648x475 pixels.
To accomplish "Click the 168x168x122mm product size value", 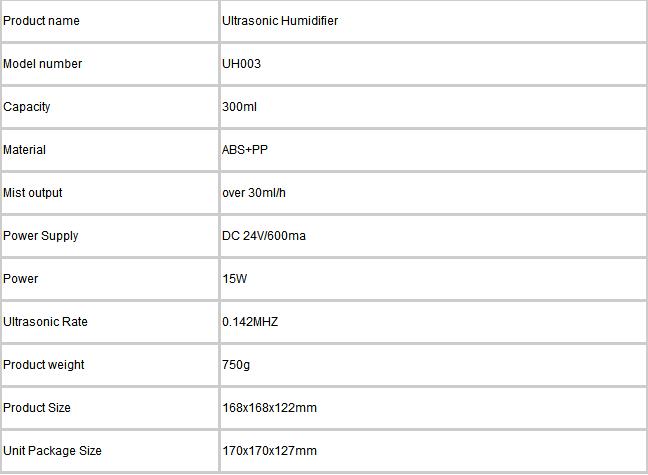I will (x=269, y=408).
